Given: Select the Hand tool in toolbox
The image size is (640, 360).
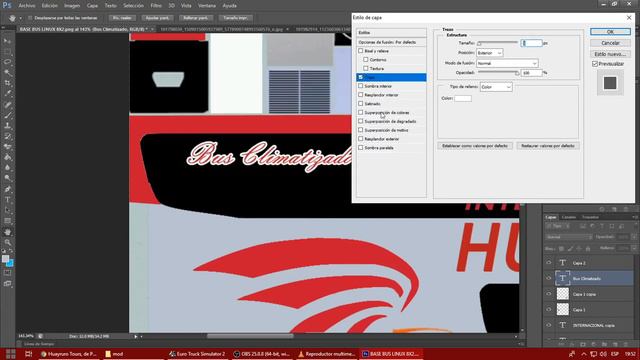Looking at the screenshot, I should click(x=7, y=232).
